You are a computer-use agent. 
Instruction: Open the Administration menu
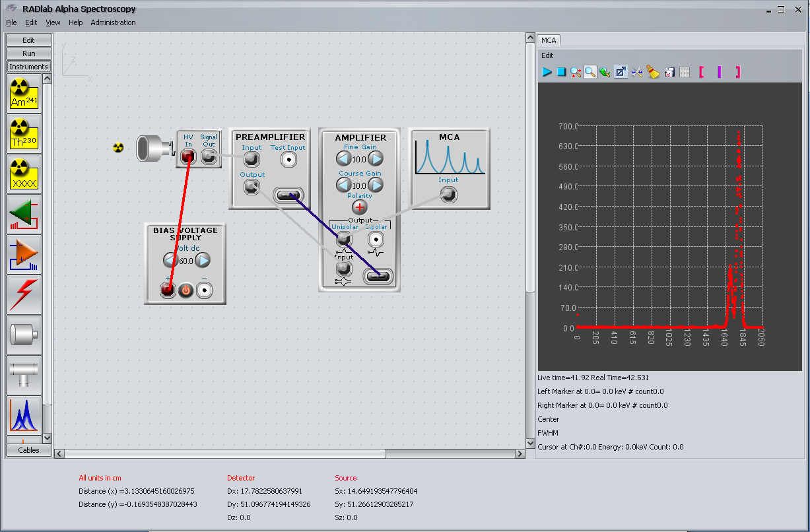point(113,22)
